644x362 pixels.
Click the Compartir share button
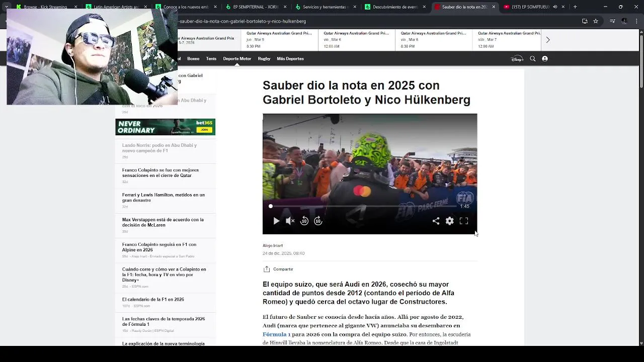point(278,269)
